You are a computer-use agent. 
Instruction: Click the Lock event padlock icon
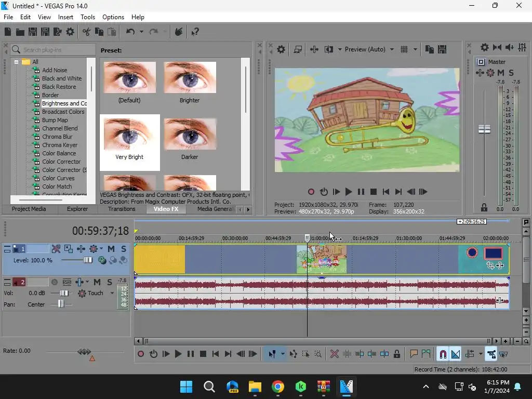coord(396,354)
